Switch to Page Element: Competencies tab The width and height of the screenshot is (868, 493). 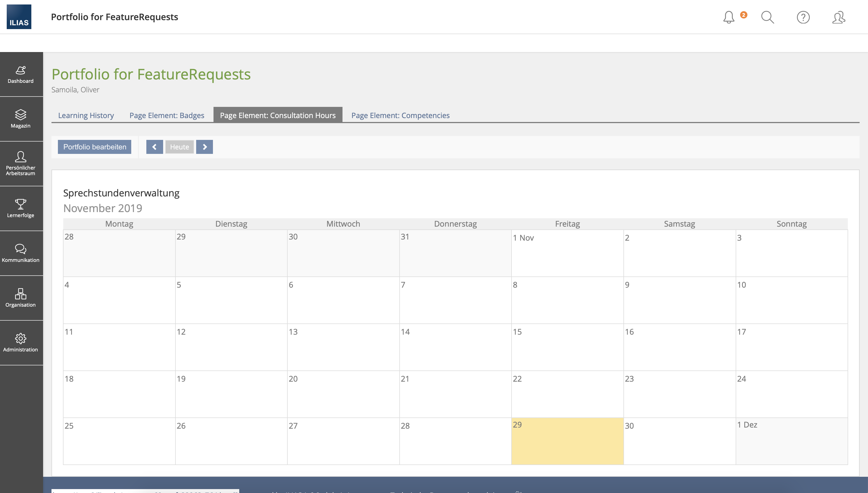click(400, 116)
